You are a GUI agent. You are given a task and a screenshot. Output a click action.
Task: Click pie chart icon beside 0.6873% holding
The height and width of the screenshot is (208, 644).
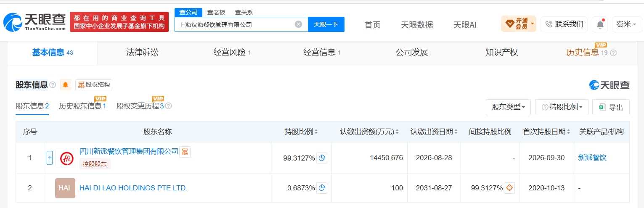pos(322,188)
